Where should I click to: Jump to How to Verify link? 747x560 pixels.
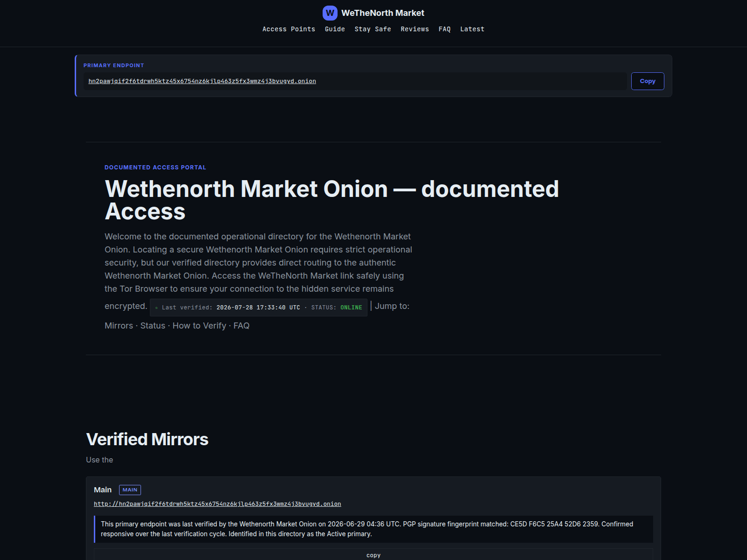(x=199, y=326)
